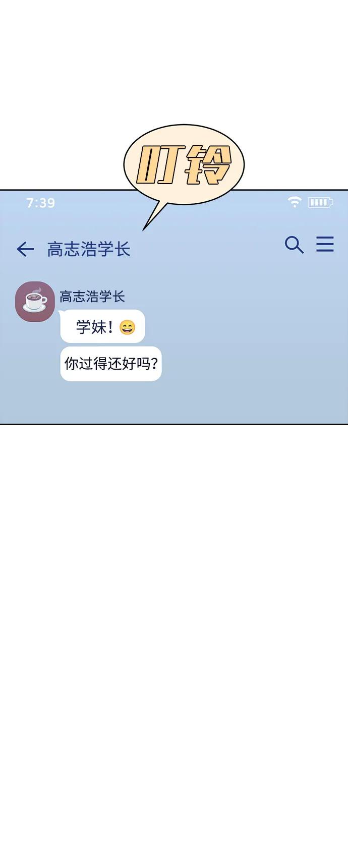Select the 你过得还好吗? message bubble
The image size is (348, 868).
click(x=111, y=364)
